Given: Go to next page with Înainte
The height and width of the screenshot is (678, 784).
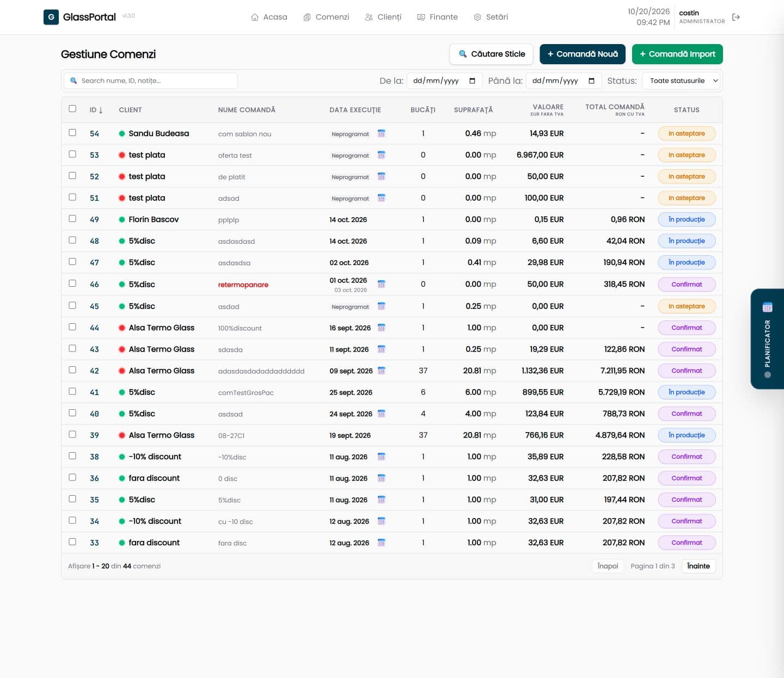Looking at the screenshot, I should pos(699,566).
